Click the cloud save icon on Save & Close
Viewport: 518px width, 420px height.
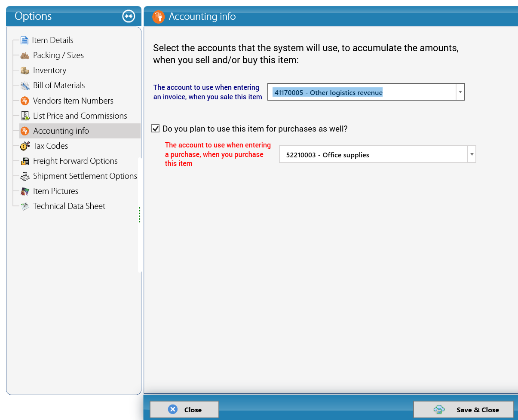pyautogui.click(x=439, y=409)
